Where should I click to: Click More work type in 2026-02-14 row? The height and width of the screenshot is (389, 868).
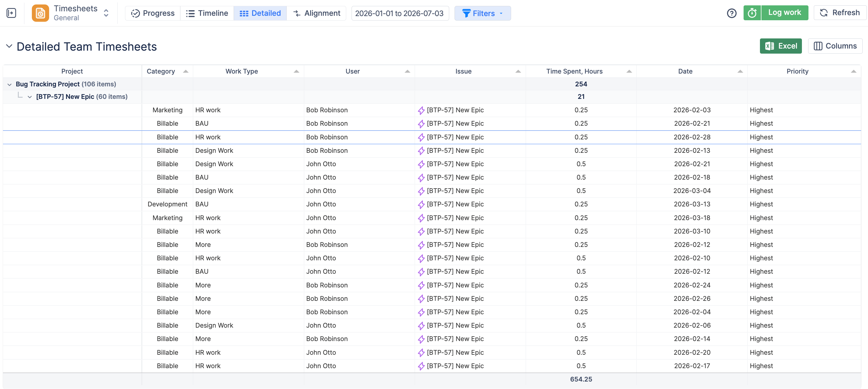coord(203,339)
